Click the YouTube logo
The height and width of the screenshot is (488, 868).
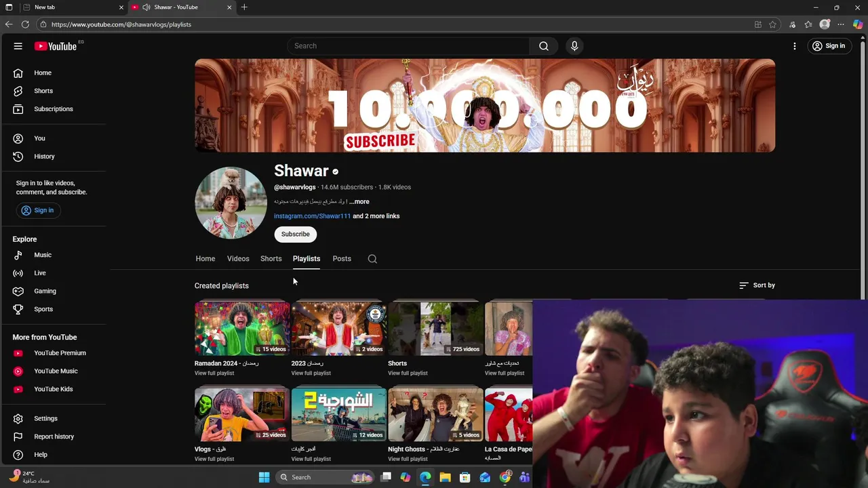[56, 46]
